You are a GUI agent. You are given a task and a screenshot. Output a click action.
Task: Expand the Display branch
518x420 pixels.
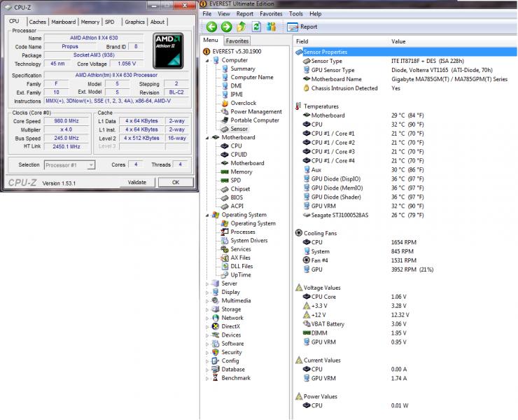pyautogui.click(x=207, y=293)
